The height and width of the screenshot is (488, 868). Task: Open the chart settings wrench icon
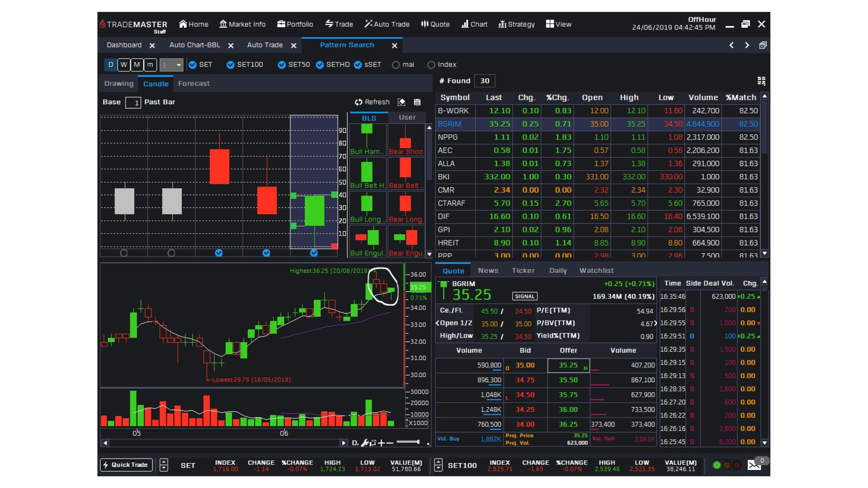pos(365,443)
